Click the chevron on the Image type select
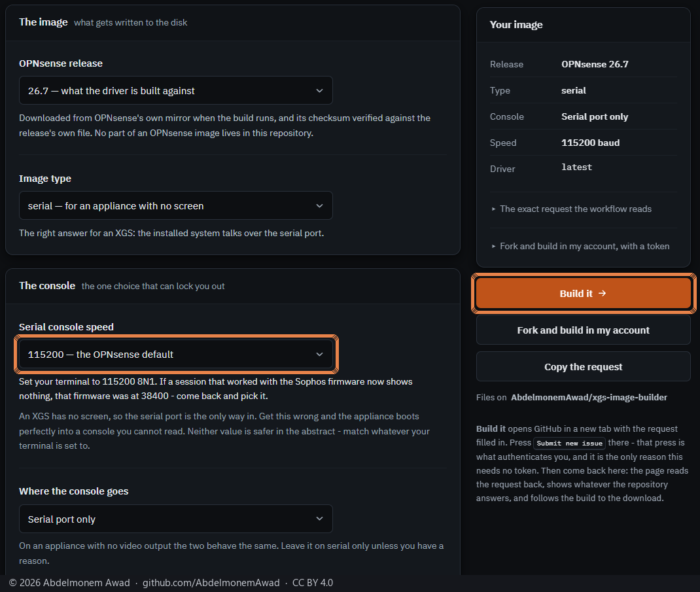700x592 pixels. [x=319, y=206]
